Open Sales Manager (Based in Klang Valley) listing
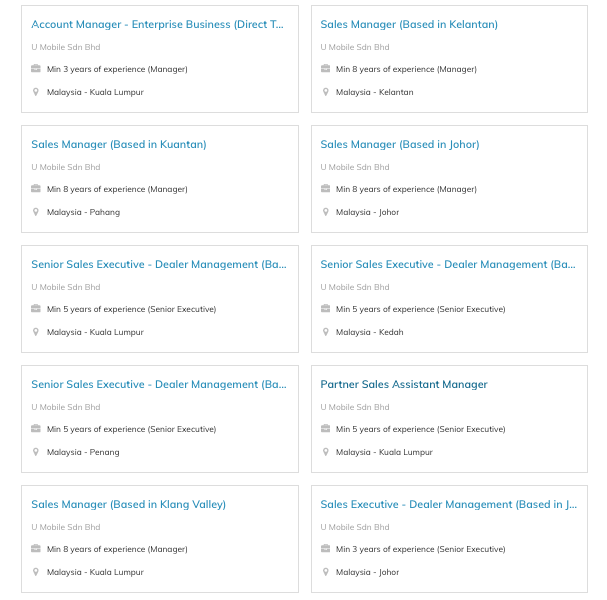Screen dimensions: 607x600 tap(129, 504)
